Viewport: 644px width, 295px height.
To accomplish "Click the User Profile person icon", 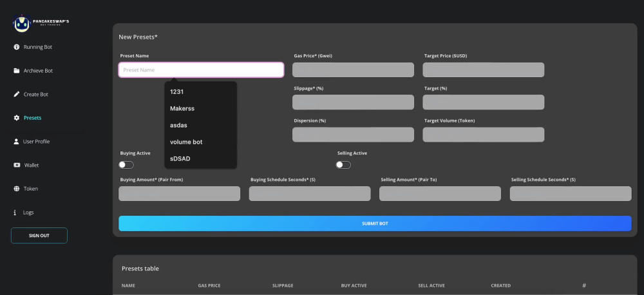I will (17, 141).
